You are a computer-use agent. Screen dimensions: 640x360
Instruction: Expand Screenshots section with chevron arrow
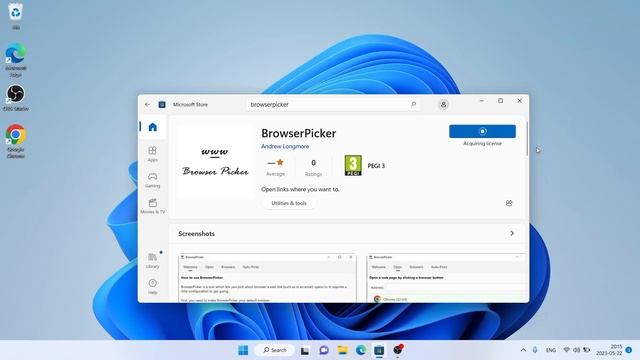512,233
